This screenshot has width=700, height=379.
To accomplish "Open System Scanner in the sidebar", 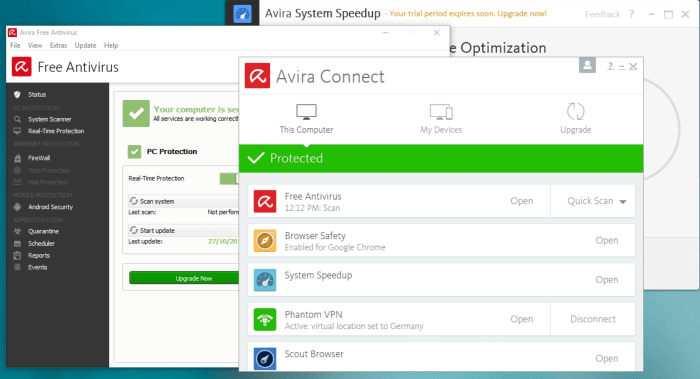I will point(50,119).
